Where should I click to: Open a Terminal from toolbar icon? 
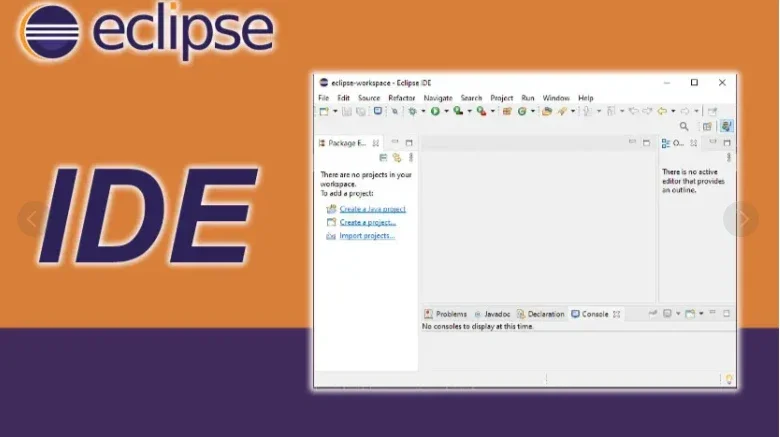pyautogui.click(x=378, y=111)
